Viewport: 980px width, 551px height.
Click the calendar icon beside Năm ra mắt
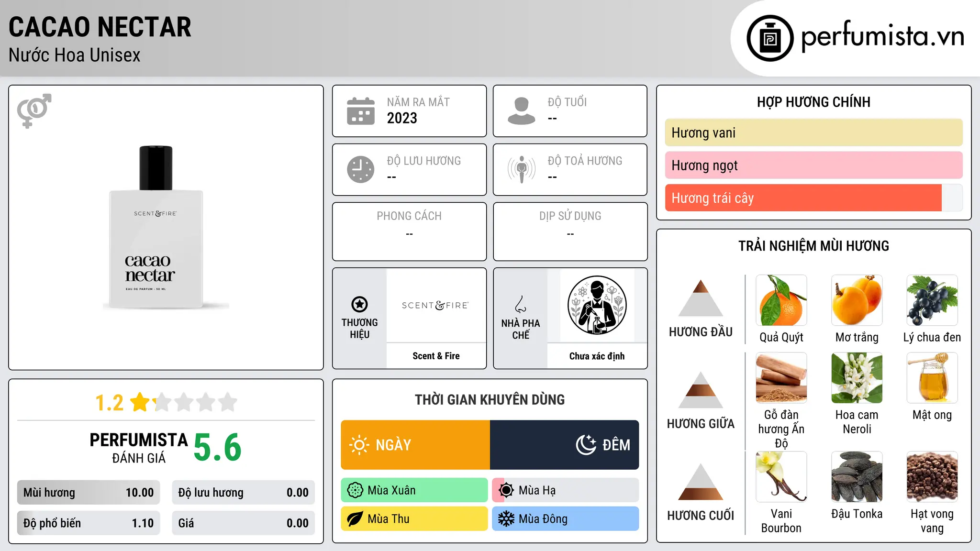(x=361, y=111)
